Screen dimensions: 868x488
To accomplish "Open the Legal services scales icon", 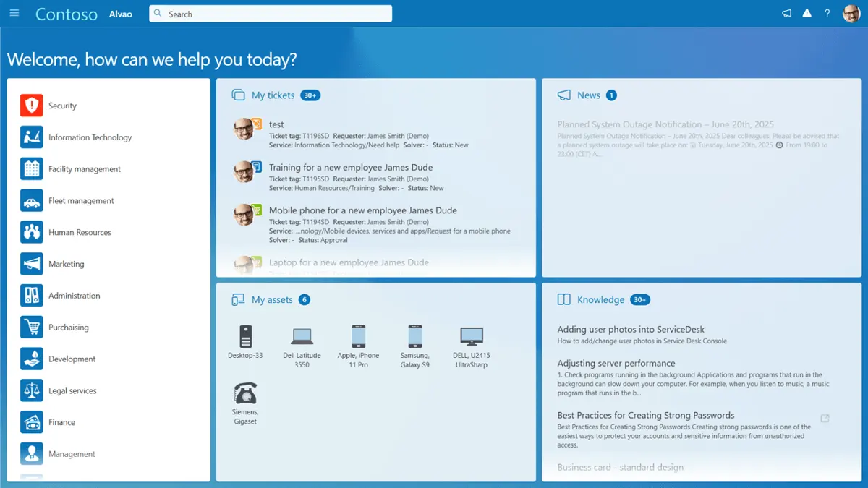I will click(32, 390).
